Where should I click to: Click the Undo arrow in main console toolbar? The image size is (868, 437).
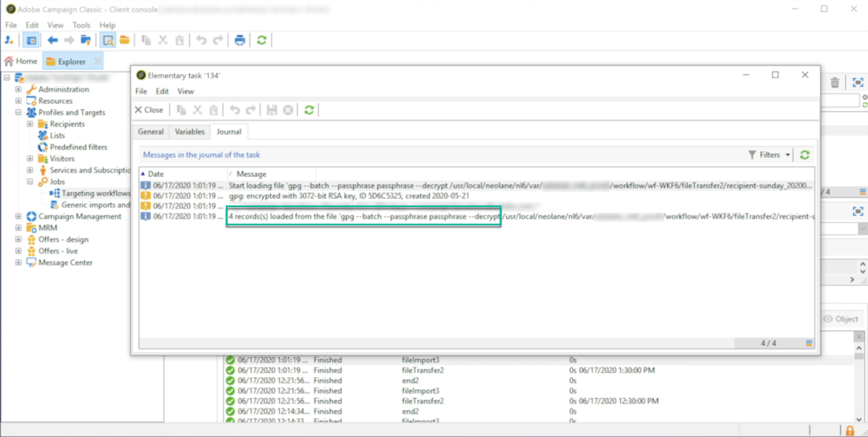pos(201,40)
